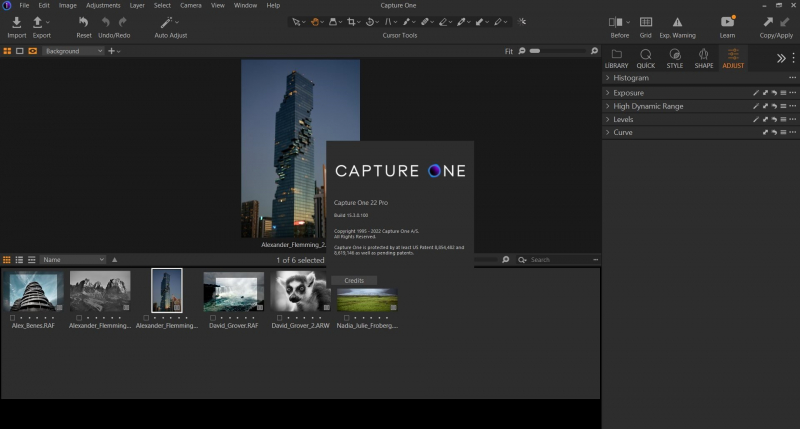Screen dimensions: 800x429
Task: Tick the checkbox under Alex_Benes.RAF thumbnail
Action: pyautogui.click(x=12, y=317)
